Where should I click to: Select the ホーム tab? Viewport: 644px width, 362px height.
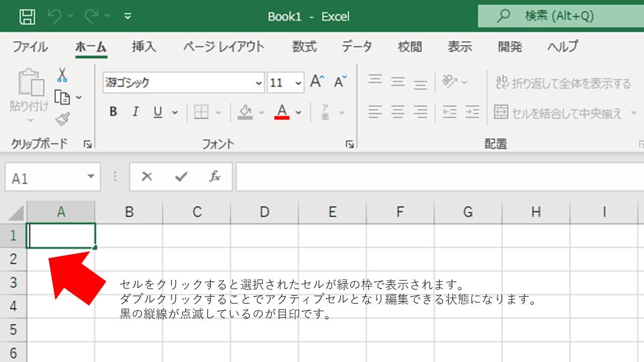pyautogui.click(x=91, y=47)
